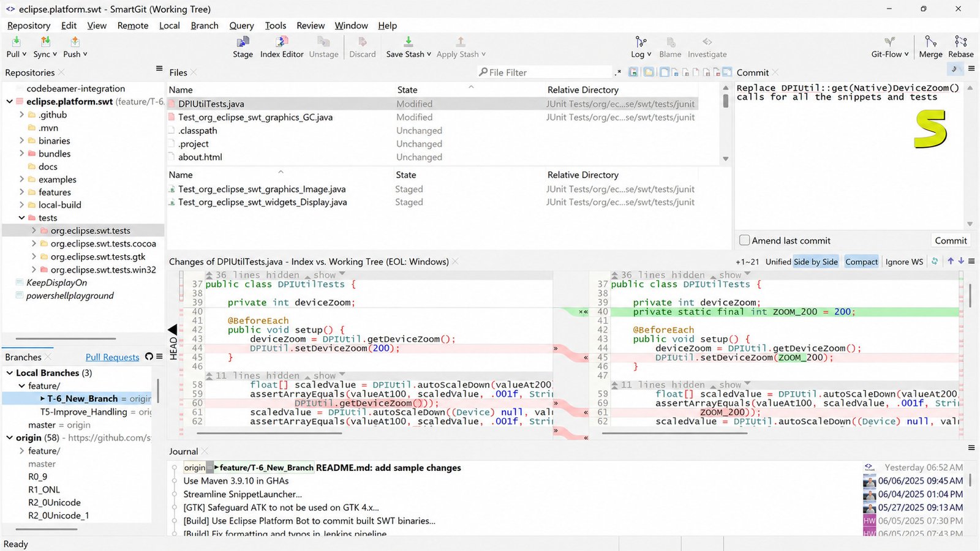Sort files by State column header
The image size is (980, 551).
pos(407,89)
